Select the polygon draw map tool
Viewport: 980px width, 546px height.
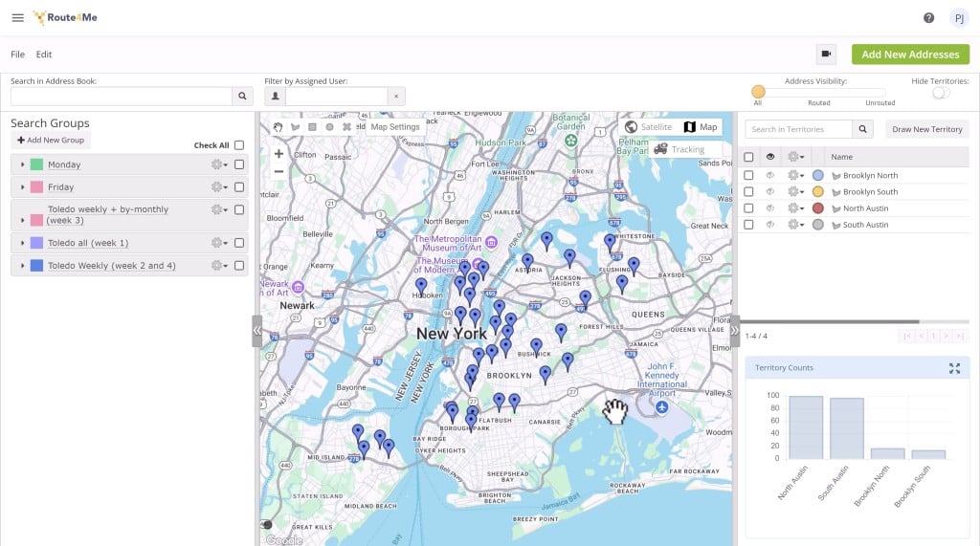pos(296,127)
